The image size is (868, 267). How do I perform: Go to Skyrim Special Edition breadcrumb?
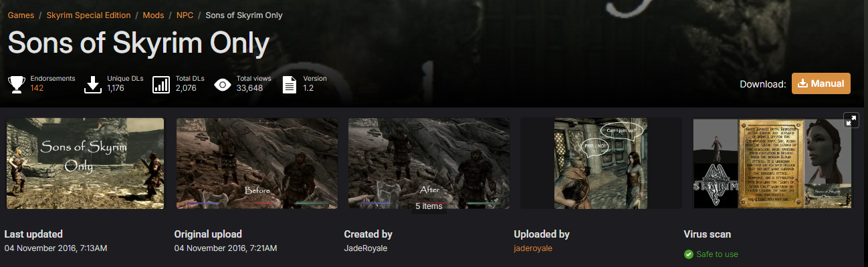(x=88, y=15)
